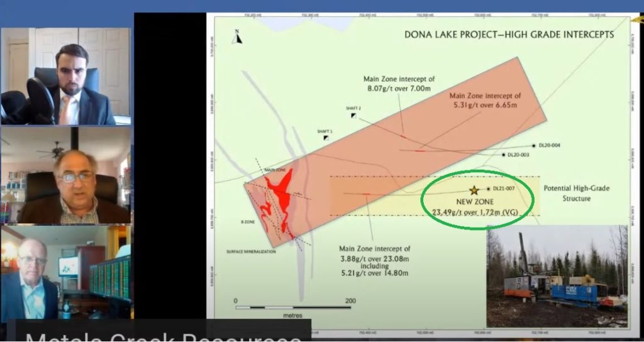Click the slide title 'Dona Lake Project—High Grade Intercepts'

point(509,35)
